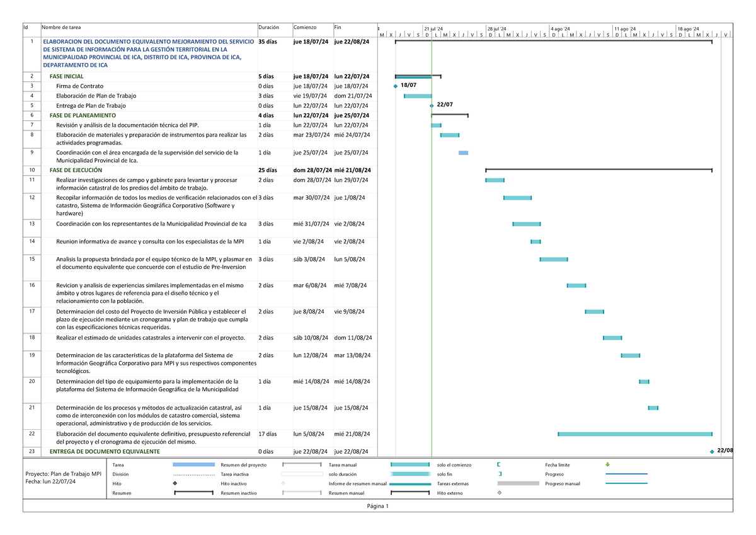Select the '17 días' duration cell of task 22

click(268, 434)
